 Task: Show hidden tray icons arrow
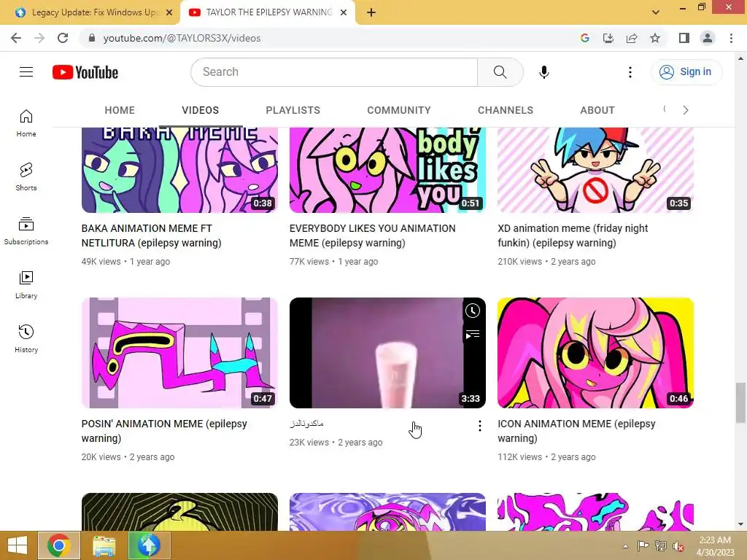coord(625,546)
